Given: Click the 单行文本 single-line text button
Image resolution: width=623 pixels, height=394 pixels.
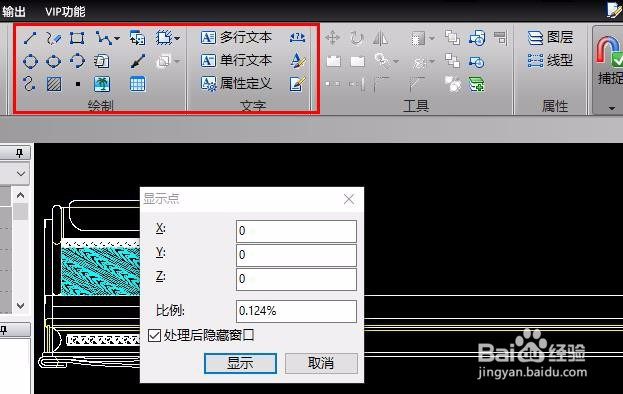Looking at the screenshot, I should click(236, 60).
